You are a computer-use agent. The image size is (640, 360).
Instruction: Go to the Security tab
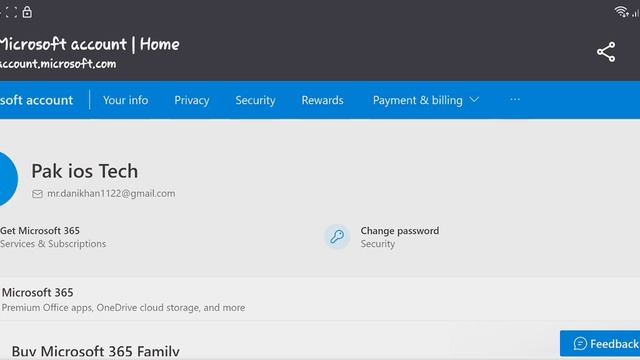[x=255, y=100]
